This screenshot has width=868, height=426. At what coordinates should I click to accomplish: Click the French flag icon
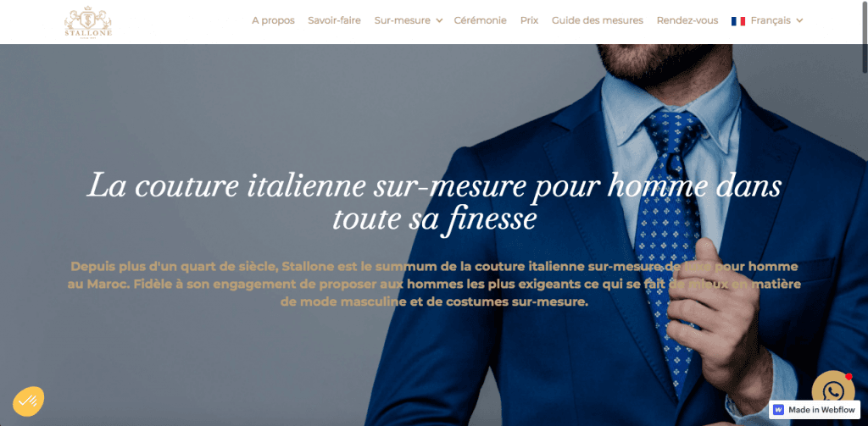pyautogui.click(x=738, y=21)
